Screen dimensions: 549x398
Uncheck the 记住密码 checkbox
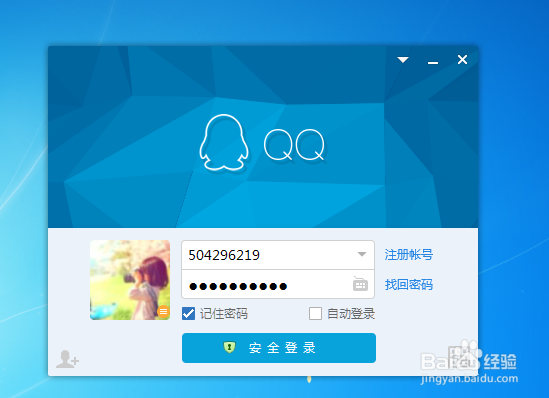click(x=188, y=314)
